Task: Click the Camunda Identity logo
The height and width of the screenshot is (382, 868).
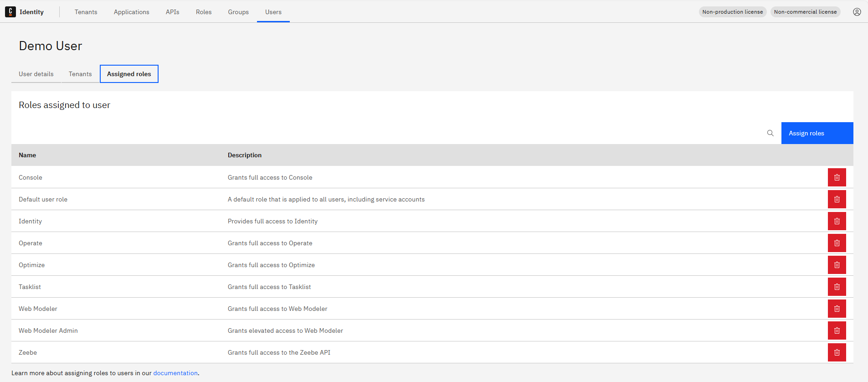Action: click(x=10, y=12)
